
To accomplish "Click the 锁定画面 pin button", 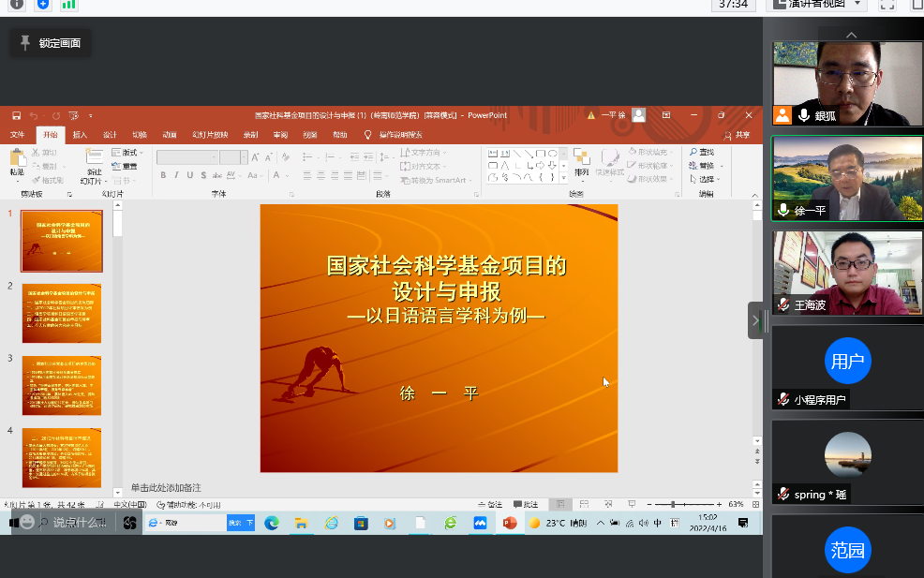I will click(x=51, y=43).
